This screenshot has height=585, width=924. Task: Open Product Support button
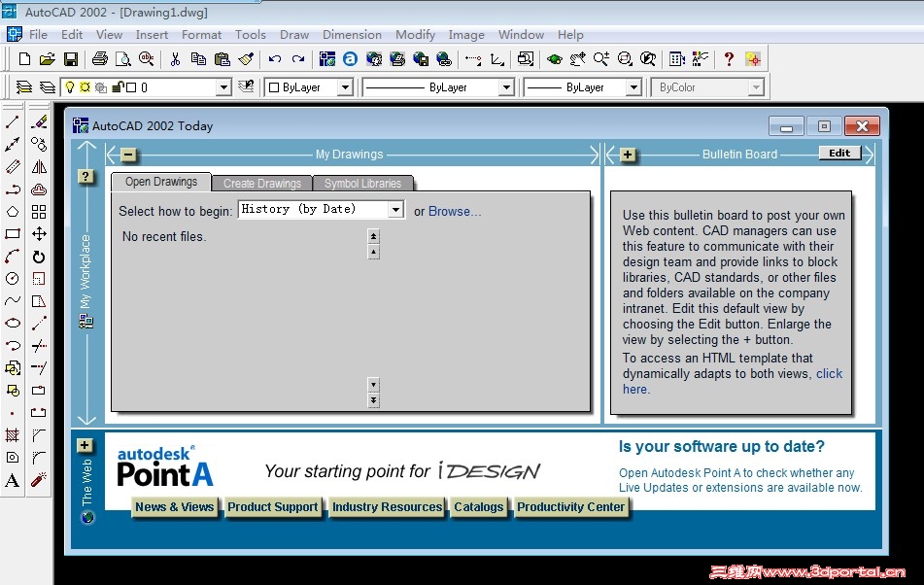click(x=273, y=506)
